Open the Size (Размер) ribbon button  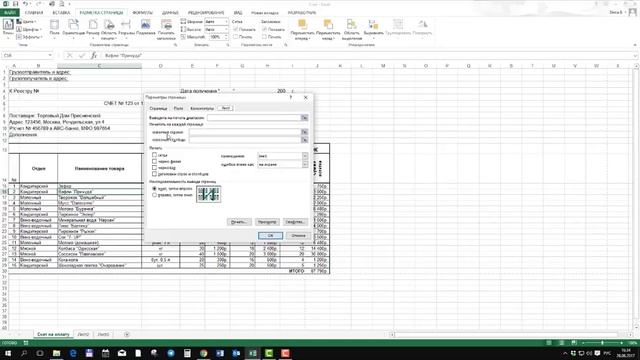pyautogui.click(x=93, y=28)
